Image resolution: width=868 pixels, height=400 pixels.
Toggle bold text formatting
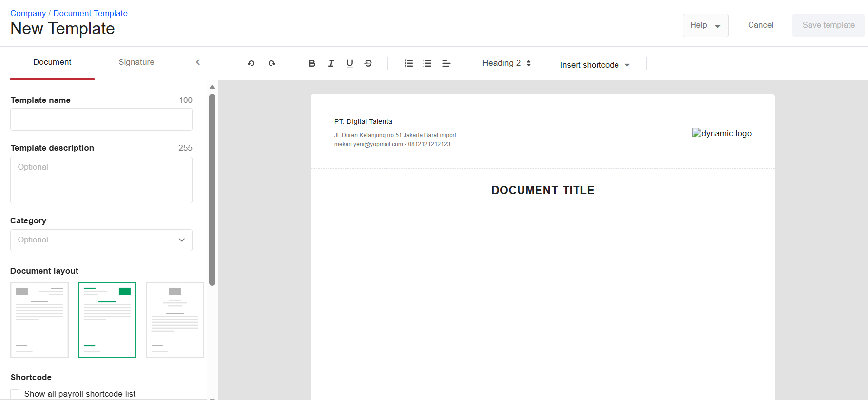point(312,63)
